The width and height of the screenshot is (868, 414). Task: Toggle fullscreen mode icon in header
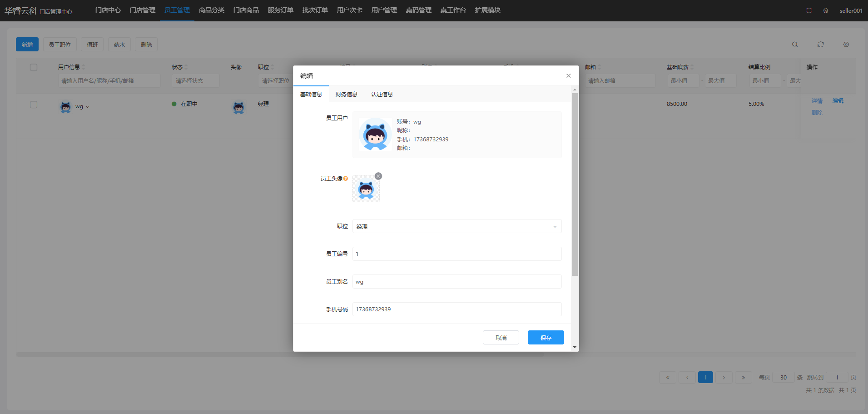[x=809, y=10]
